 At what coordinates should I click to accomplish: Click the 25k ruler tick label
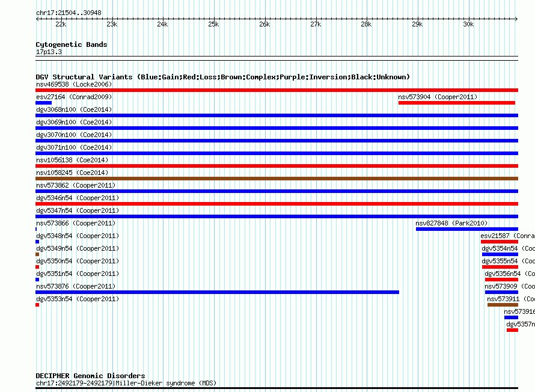click(213, 24)
